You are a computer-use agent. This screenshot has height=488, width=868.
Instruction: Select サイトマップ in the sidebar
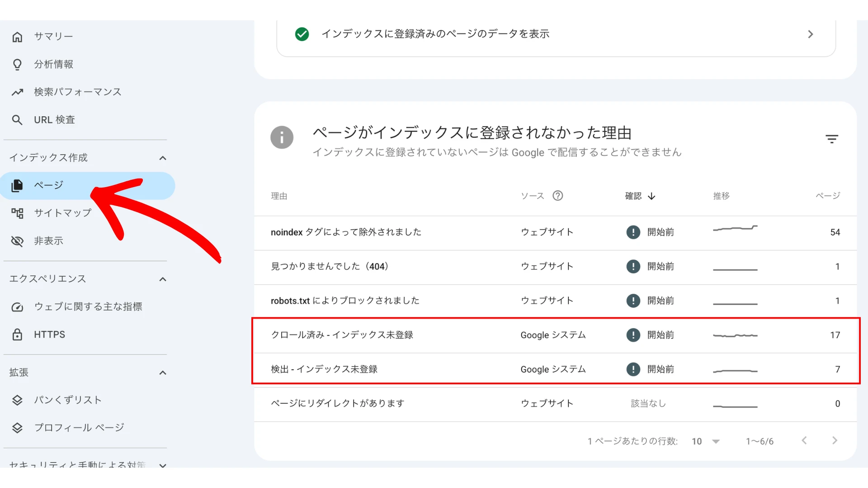63,213
